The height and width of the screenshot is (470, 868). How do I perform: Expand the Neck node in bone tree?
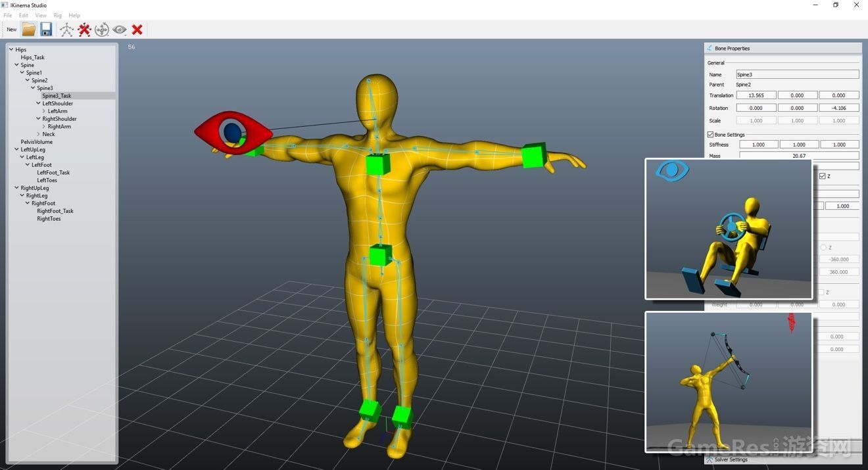38,134
